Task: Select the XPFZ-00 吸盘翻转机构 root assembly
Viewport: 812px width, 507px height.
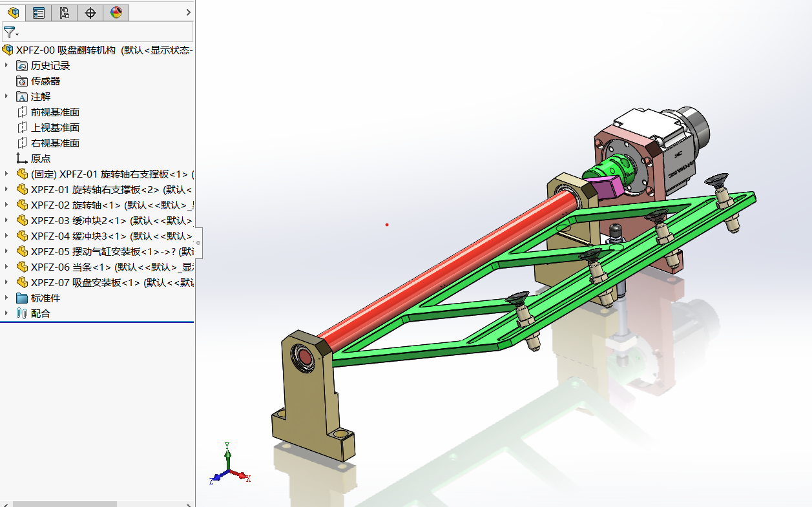Action: tap(105, 50)
